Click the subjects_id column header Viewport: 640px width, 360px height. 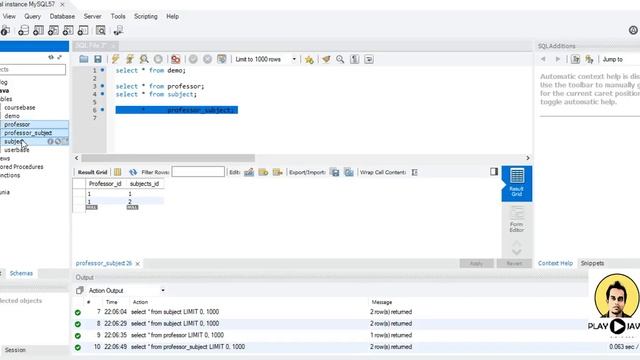click(x=144, y=184)
